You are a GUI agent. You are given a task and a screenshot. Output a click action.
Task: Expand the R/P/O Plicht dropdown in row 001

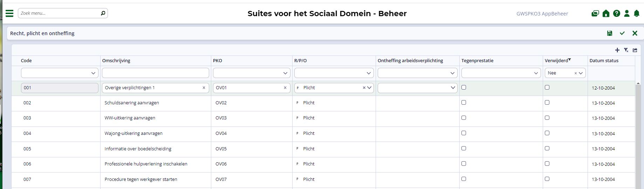[x=369, y=88]
